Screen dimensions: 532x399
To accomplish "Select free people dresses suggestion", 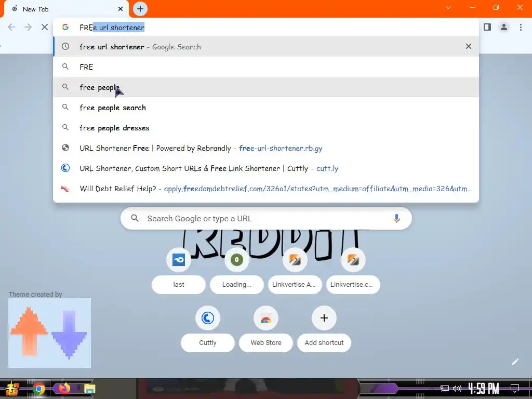I will (266, 128).
